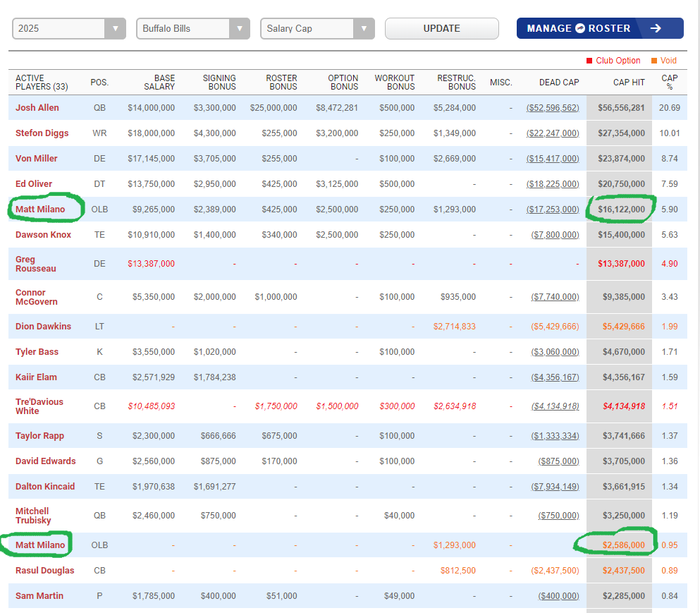Sort by the Dead Cap column header
The height and width of the screenshot is (613, 700).
(x=559, y=83)
